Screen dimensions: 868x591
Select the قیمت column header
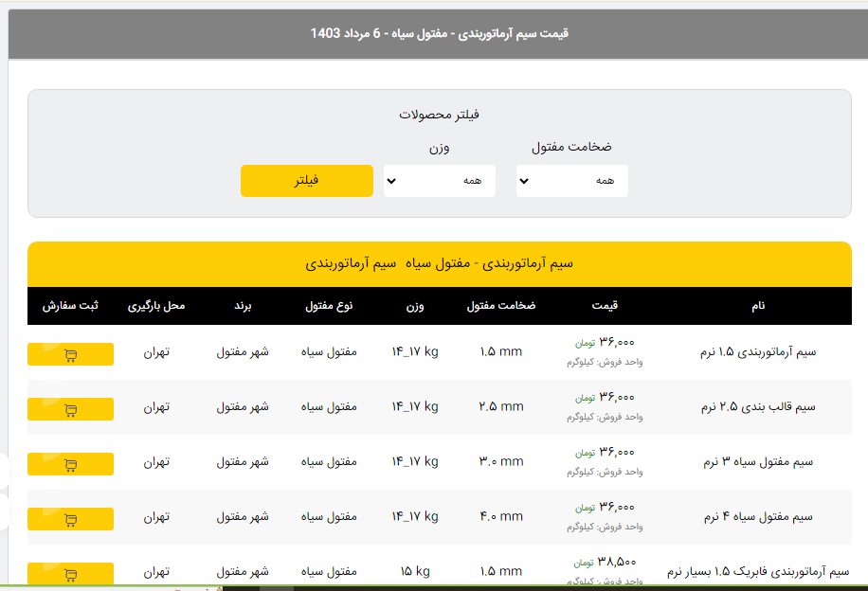(x=605, y=306)
